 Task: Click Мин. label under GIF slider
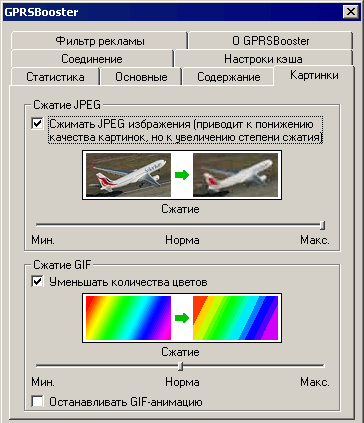[43, 382]
